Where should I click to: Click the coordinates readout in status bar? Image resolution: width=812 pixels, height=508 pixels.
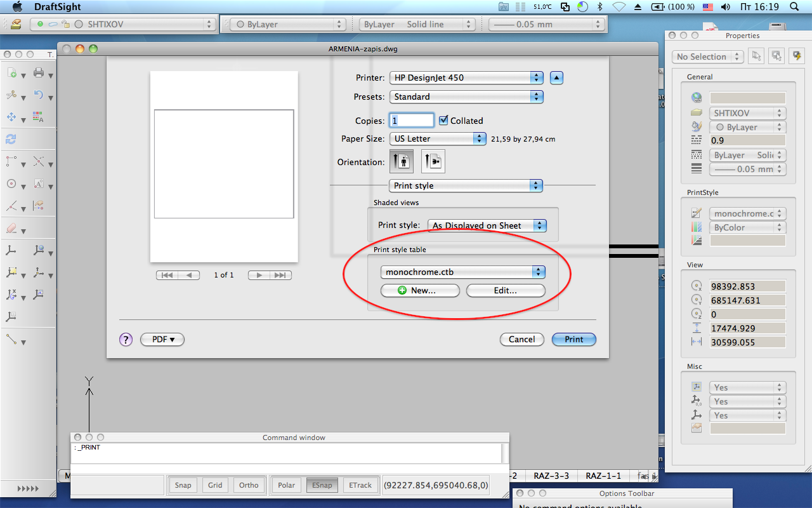(436, 485)
